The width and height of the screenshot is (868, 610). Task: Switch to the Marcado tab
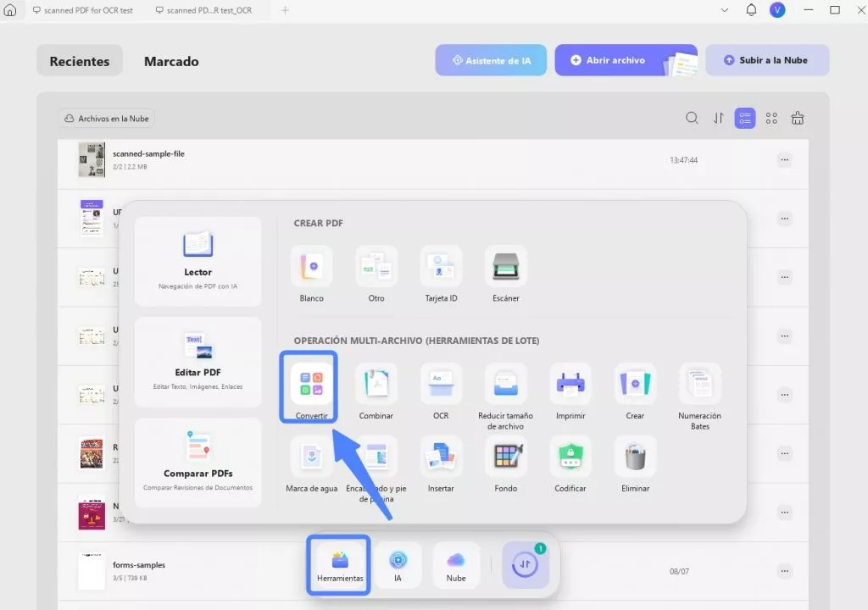pos(171,61)
